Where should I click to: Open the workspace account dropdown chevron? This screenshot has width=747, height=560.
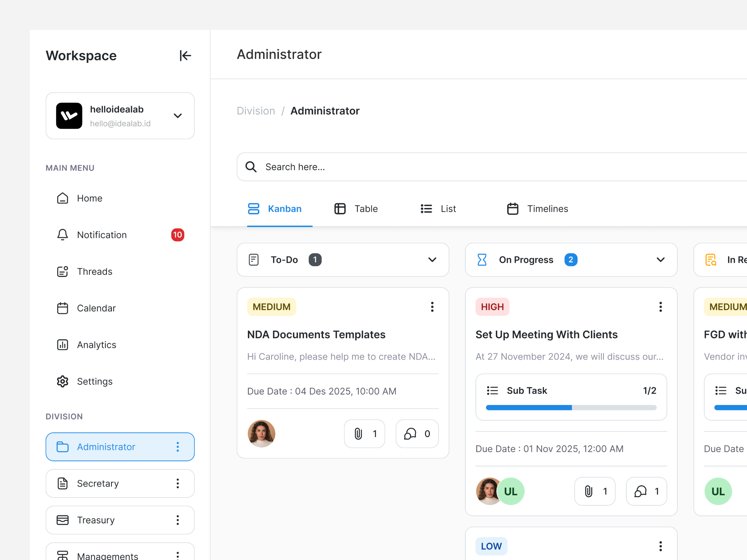(178, 116)
